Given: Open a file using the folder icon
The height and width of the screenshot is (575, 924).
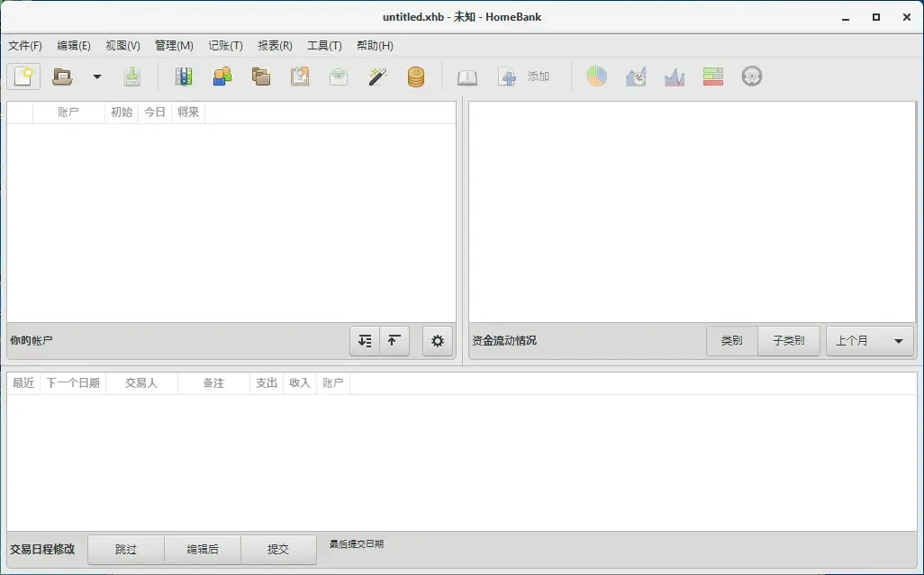Looking at the screenshot, I should coord(62,76).
